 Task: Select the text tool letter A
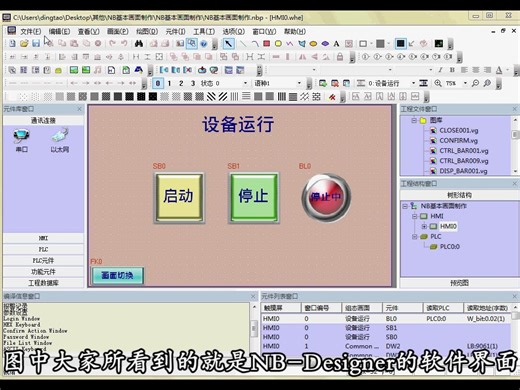[x=336, y=44]
